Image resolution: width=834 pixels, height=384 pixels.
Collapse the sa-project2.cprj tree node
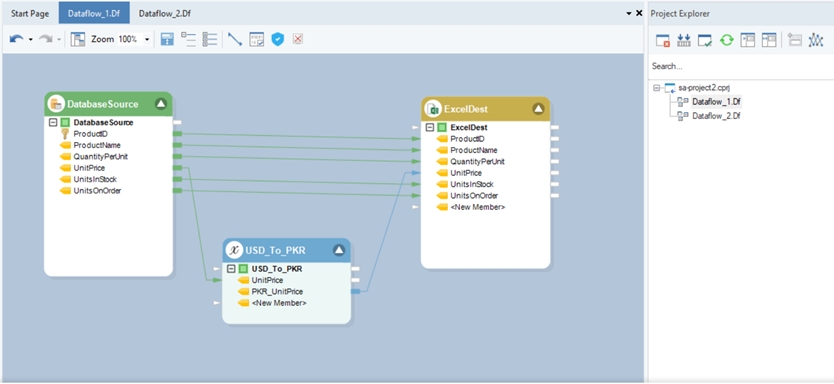[x=656, y=88]
